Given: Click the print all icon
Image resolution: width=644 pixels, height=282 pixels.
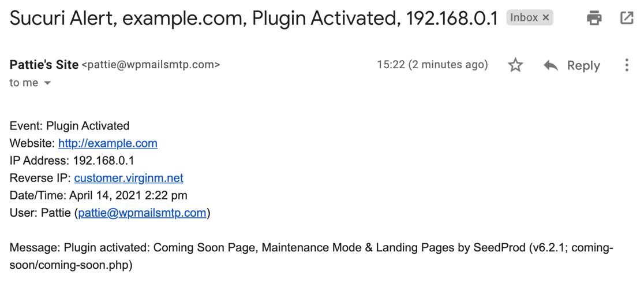Looking at the screenshot, I should (x=594, y=18).
